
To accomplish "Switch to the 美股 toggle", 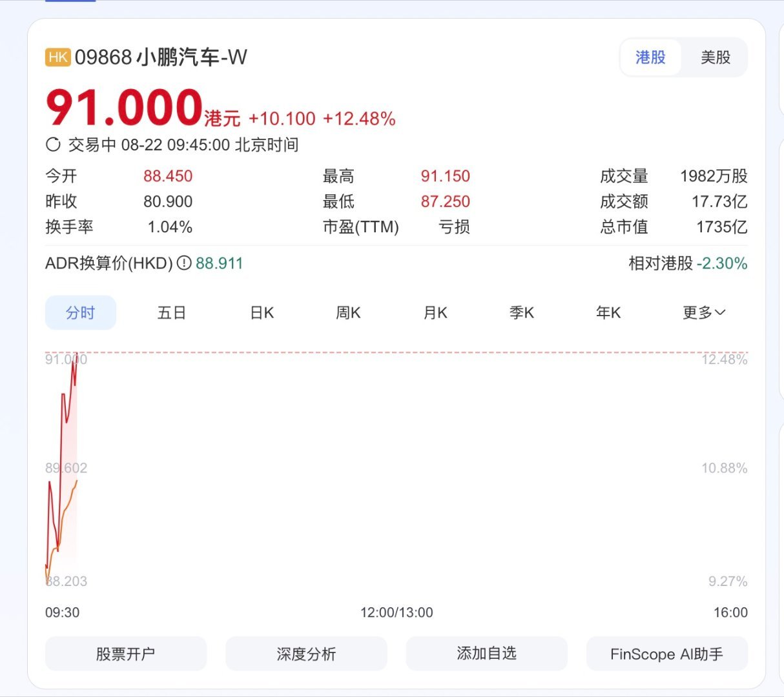I will pos(716,57).
